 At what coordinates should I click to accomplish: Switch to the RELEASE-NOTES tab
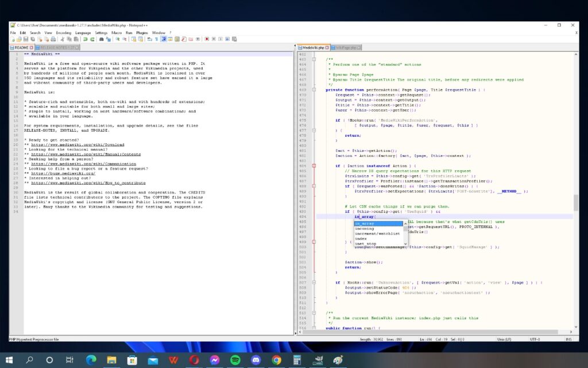point(57,48)
